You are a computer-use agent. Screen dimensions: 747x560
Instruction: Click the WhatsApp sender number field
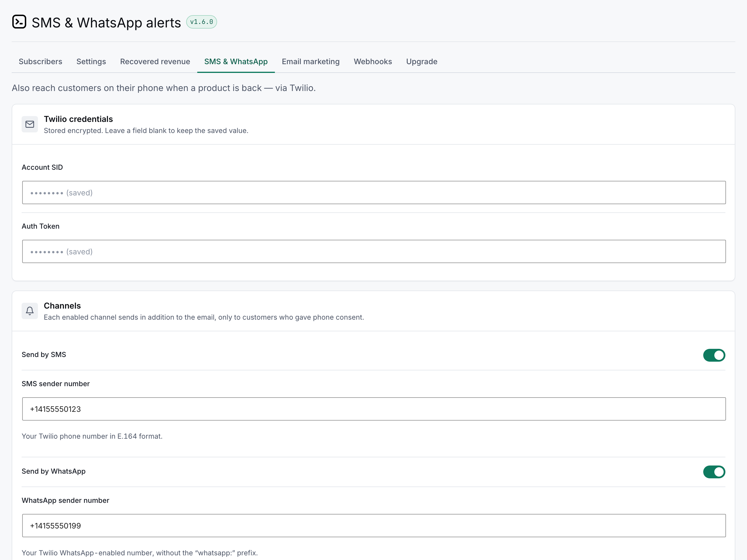[374, 526]
